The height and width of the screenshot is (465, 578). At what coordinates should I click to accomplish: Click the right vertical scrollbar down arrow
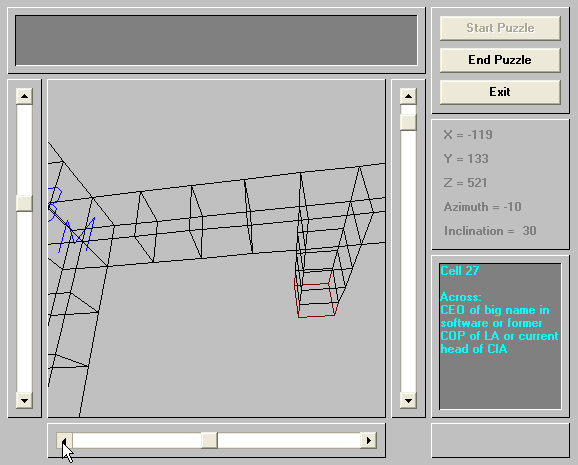[408, 400]
